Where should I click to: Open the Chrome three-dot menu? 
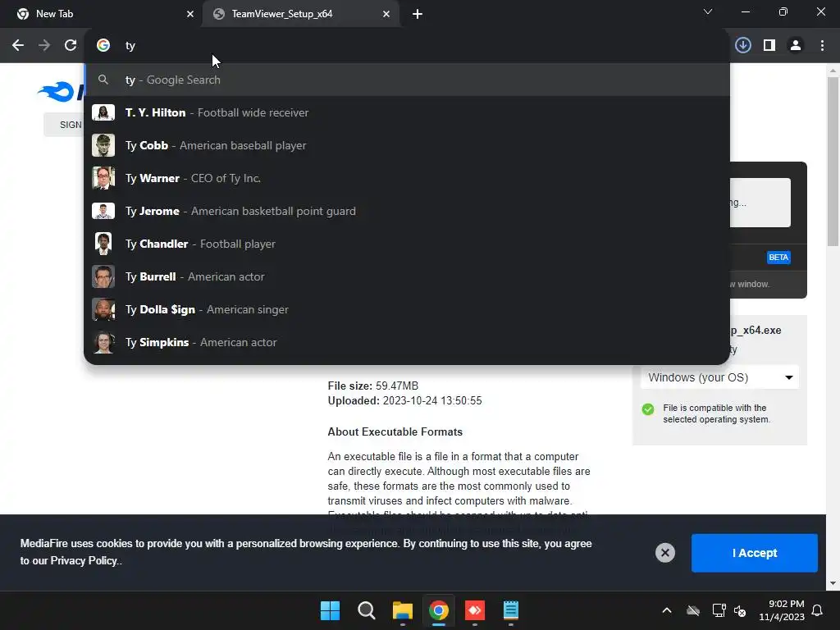coord(822,46)
